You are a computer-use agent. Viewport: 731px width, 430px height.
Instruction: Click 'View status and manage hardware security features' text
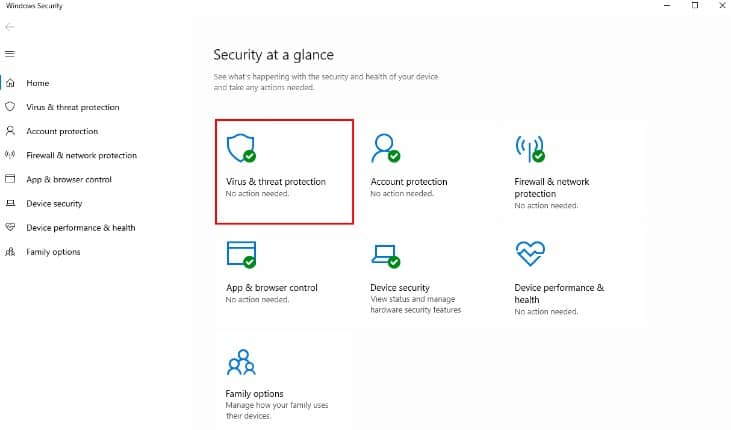pos(415,304)
